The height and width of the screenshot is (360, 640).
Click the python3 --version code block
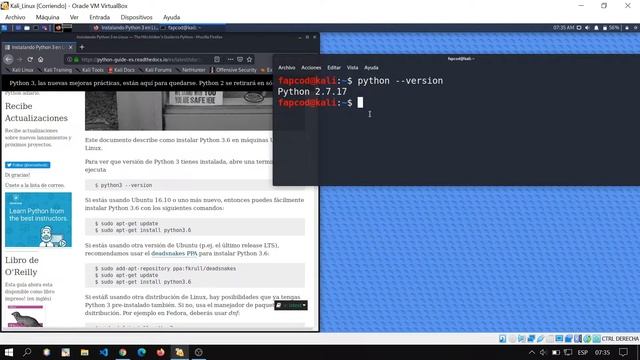(x=195, y=185)
